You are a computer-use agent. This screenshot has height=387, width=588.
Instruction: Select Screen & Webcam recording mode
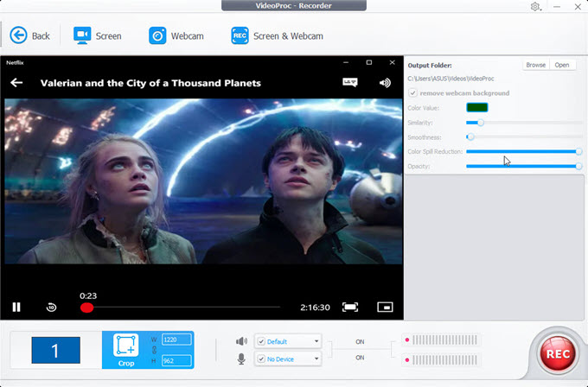coord(277,36)
